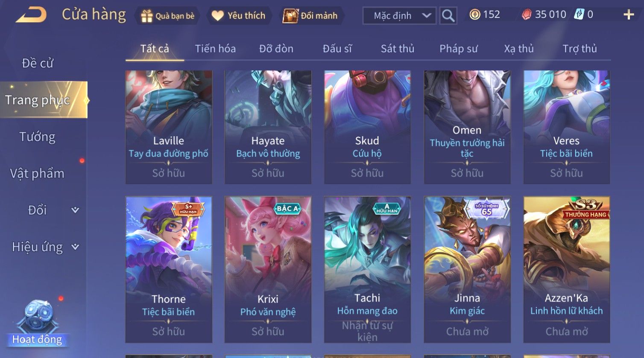The height and width of the screenshot is (358, 644).
Task: Open Vật phẩm in the sidebar
Action: tap(37, 174)
